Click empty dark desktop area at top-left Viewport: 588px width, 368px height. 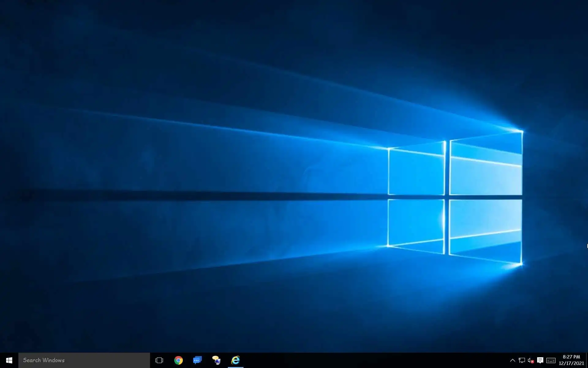coord(46,37)
